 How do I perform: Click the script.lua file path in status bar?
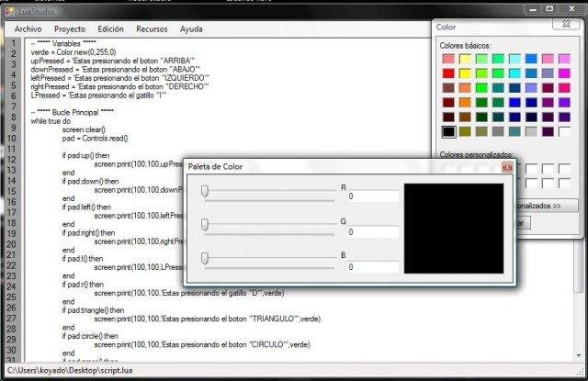[70, 371]
